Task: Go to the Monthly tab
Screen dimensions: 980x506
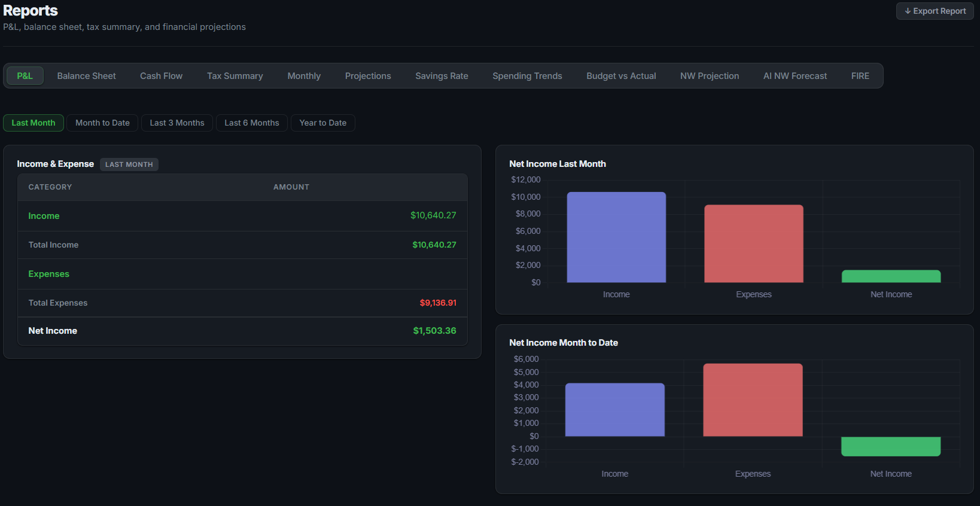Action: coord(304,76)
